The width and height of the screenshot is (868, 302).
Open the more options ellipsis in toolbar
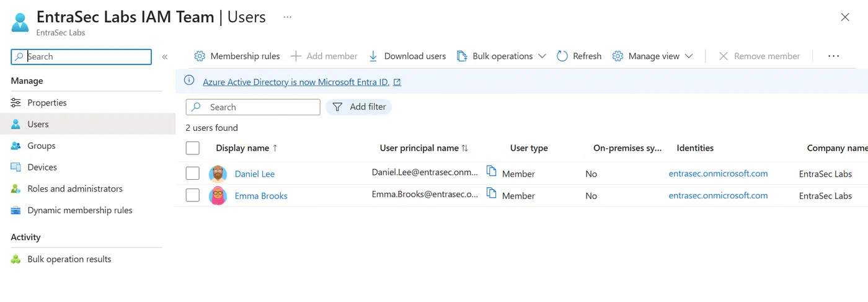[x=833, y=56]
